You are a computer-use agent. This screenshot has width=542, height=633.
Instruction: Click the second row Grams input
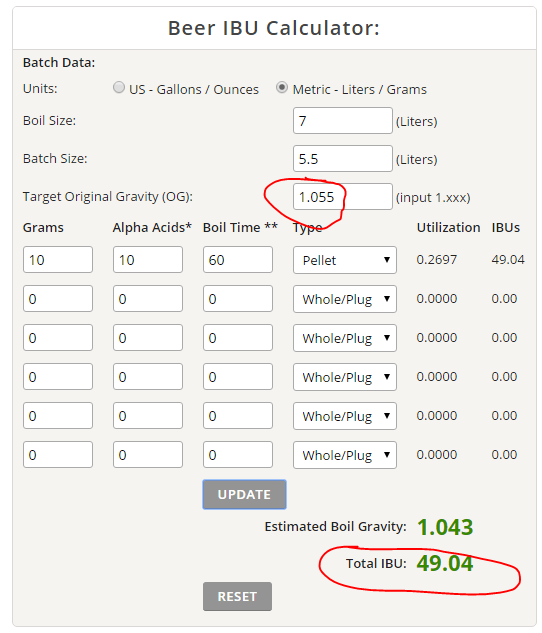click(58, 299)
